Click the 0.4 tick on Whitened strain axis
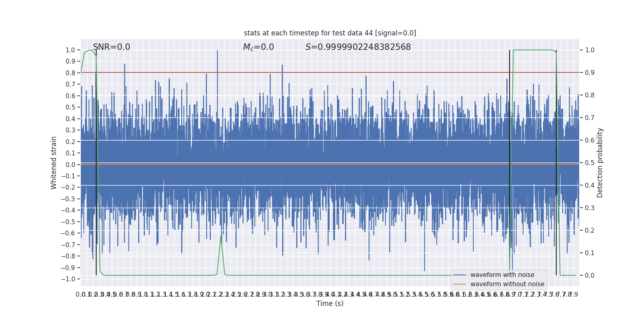Screen dimensions: 644x322 point(70,119)
